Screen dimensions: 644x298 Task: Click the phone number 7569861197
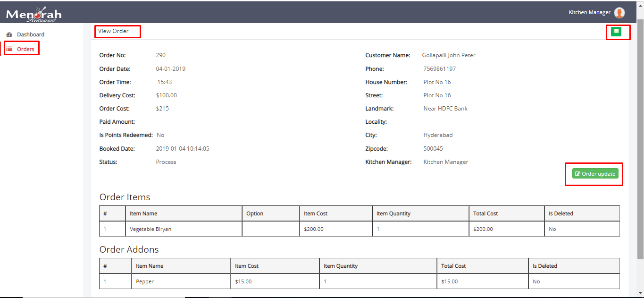pyautogui.click(x=439, y=69)
